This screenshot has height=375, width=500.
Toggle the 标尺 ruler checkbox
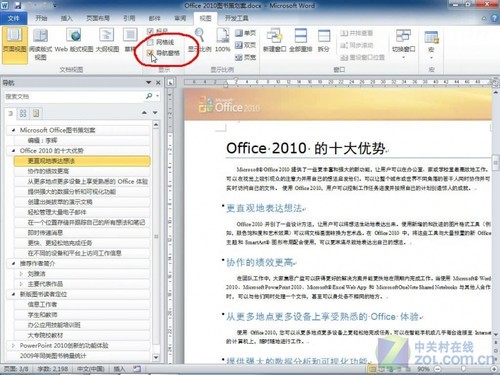tap(150, 31)
